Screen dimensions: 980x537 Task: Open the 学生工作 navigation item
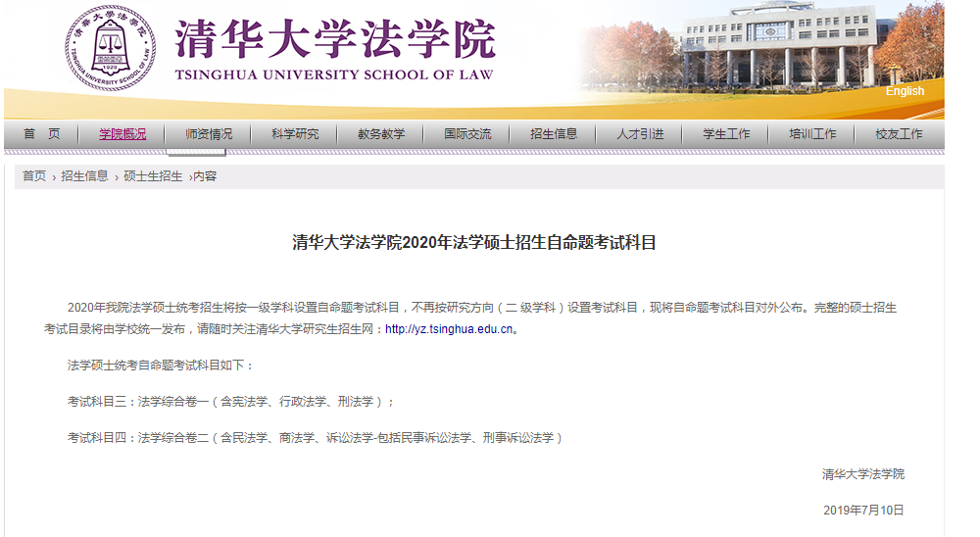pos(726,134)
